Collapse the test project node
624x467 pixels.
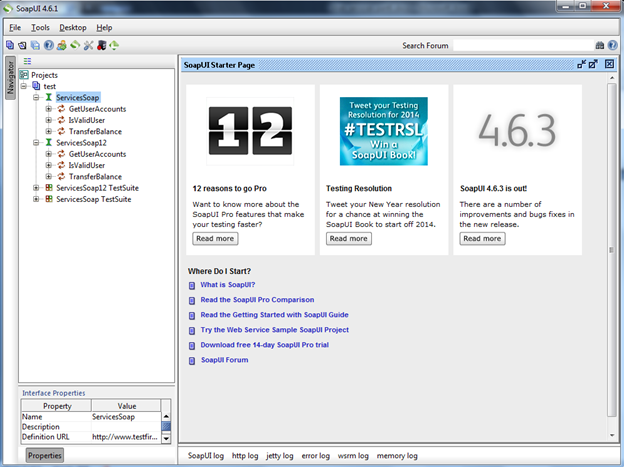click(24, 87)
